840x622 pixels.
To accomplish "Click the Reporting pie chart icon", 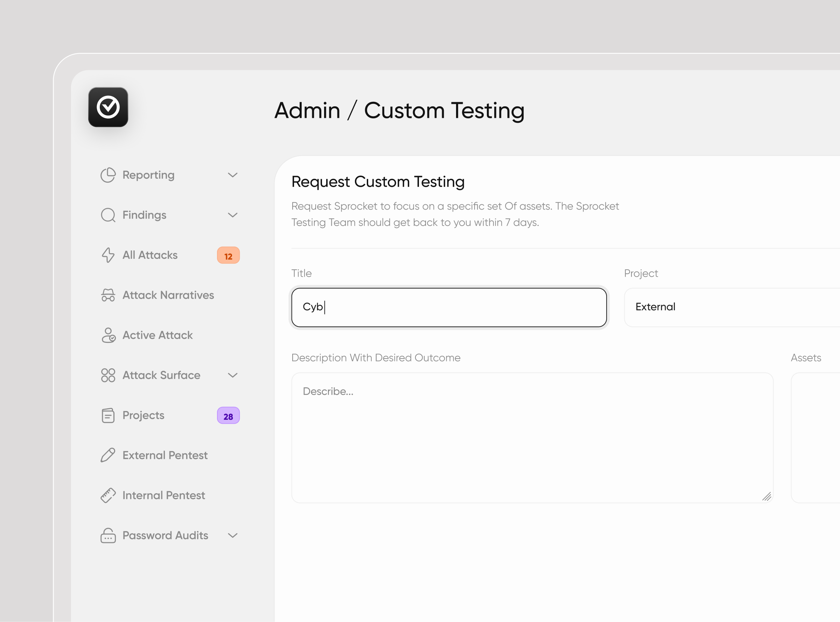I will coord(108,175).
